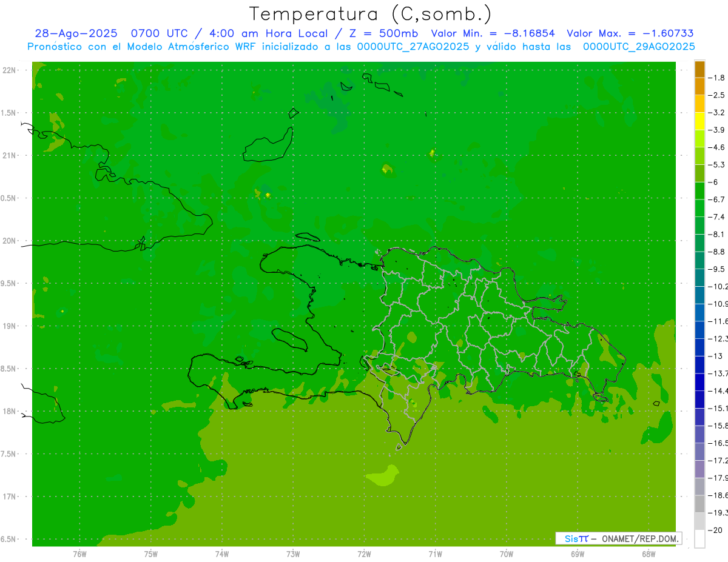Image resolution: width=728 pixels, height=562 pixels.
Task: Click the "-20" colorbar label
Action: click(x=716, y=530)
